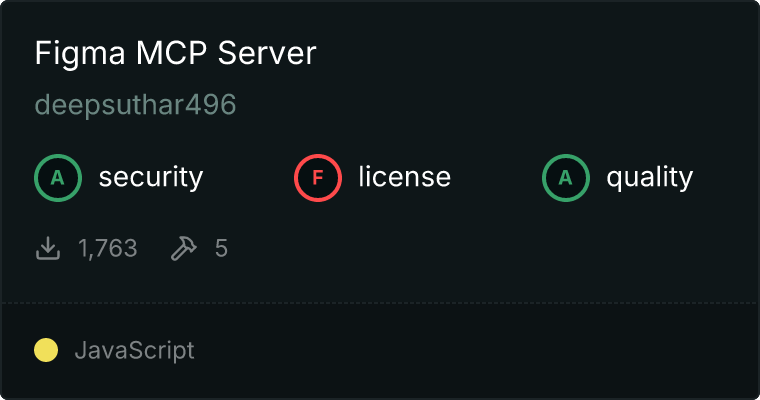Click the gap between security and license badges
This screenshot has height=400, width=760.
[250, 178]
